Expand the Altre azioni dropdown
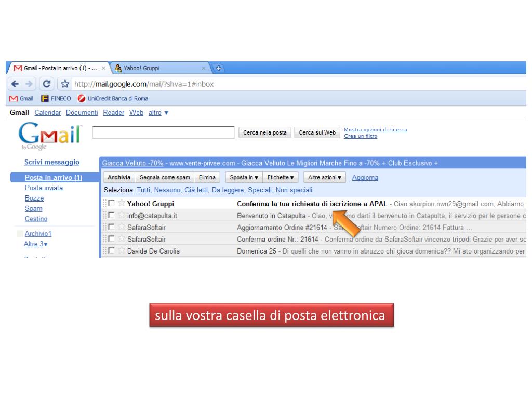This screenshot has height=399, width=532. pos(325,178)
